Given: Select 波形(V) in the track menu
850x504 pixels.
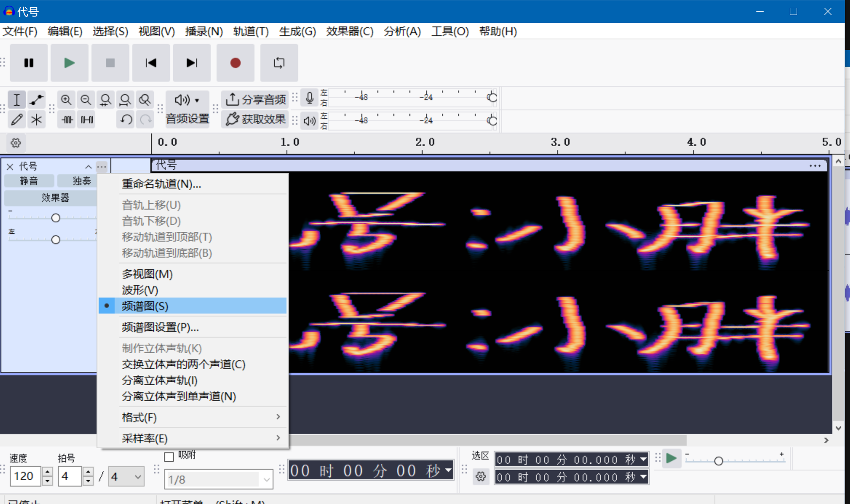Looking at the screenshot, I should [140, 290].
